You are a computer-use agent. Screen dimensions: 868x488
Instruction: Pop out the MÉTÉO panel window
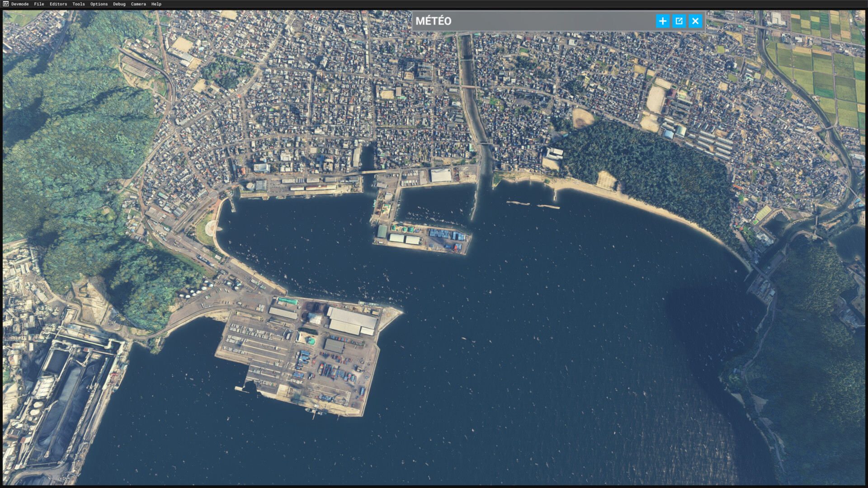pos(679,21)
